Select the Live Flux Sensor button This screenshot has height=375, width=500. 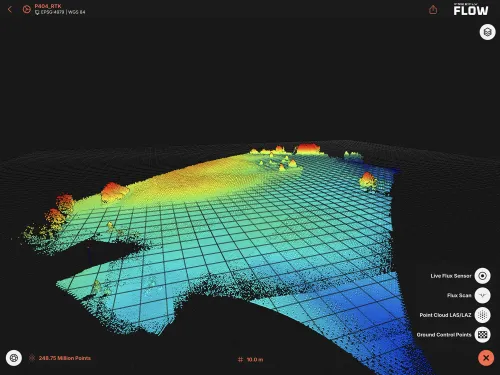tap(482, 276)
